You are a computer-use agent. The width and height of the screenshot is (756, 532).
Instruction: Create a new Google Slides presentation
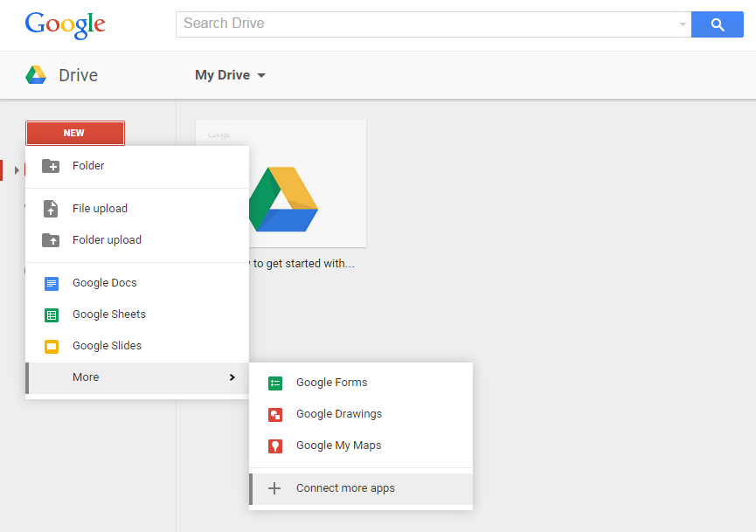(x=137, y=346)
